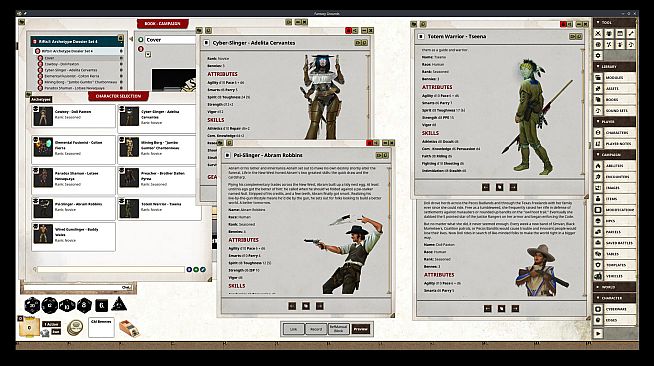Open Modifications in the sidebar

click(x=615, y=210)
